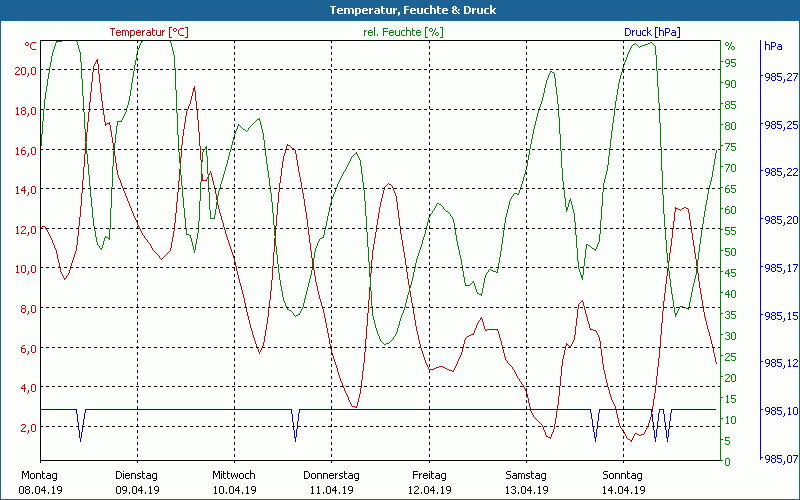Select the 2,0 tick on temperature axis
This screenshot has width=800, height=500.
click(x=28, y=427)
